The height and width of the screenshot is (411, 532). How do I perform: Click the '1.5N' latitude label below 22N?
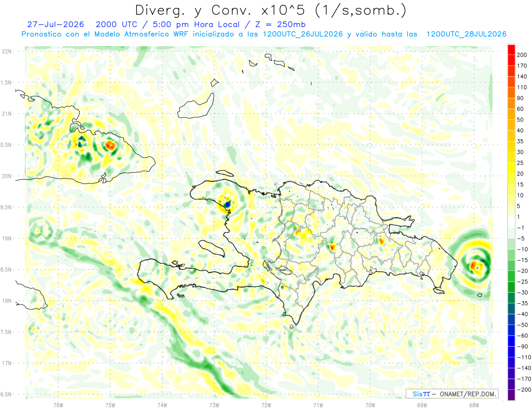pos(7,82)
